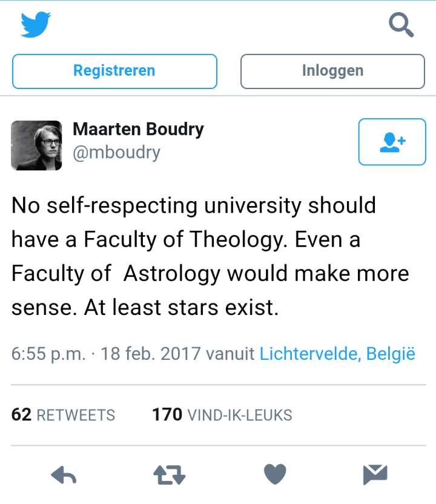436x504 pixels.
Task: Reply to the tweet
Action: (64, 476)
